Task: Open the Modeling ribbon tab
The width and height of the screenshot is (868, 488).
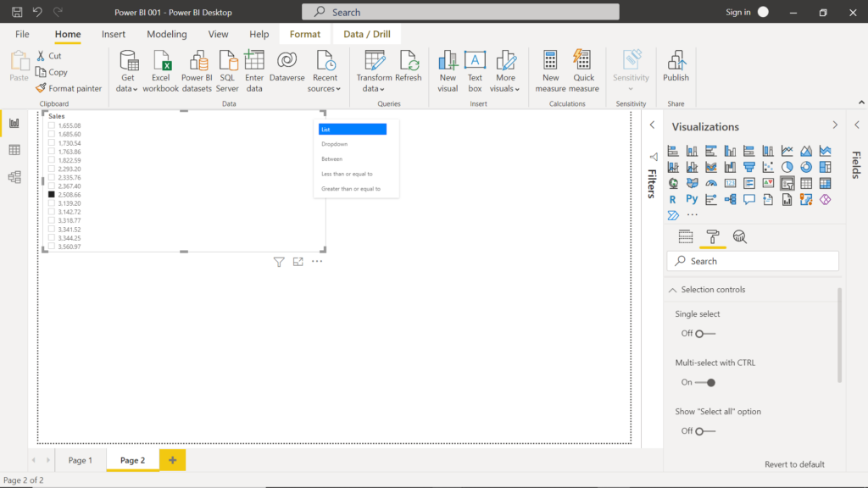Action: (166, 34)
